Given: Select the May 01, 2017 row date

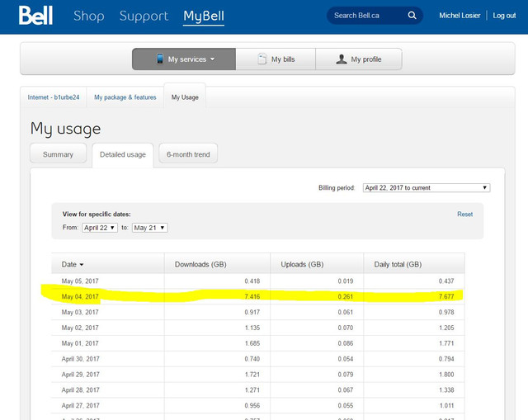Looking at the screenshot, I should coord(80,343).
